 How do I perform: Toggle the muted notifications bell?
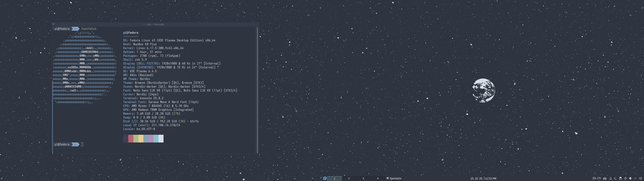tap(610, 178)
